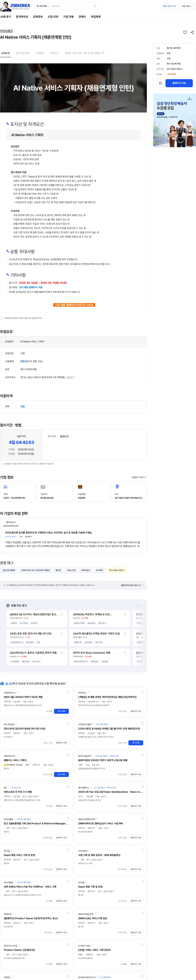Star the [포항] 로봇 전장 엔지니어 posting
Image resolution: width=196 pixels, height=980 pixels.
tap(62, 633)
